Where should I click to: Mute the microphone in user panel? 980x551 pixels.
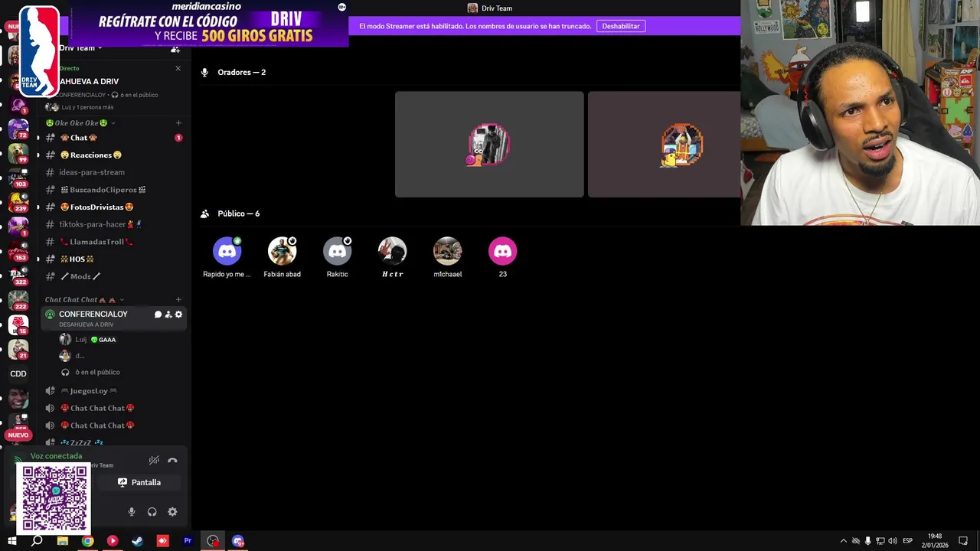pyautogui.click(x=132, y=512)
